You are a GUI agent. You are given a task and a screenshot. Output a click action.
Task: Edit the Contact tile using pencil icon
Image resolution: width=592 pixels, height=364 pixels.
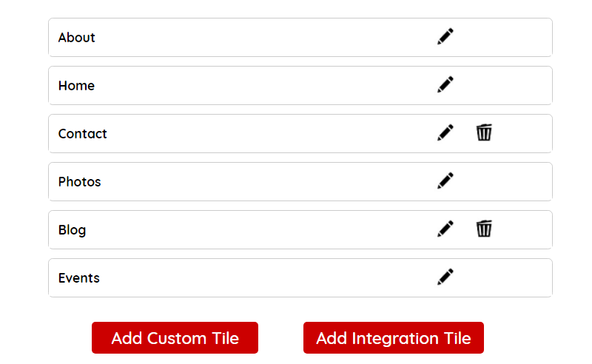click(x=445, y=132)
